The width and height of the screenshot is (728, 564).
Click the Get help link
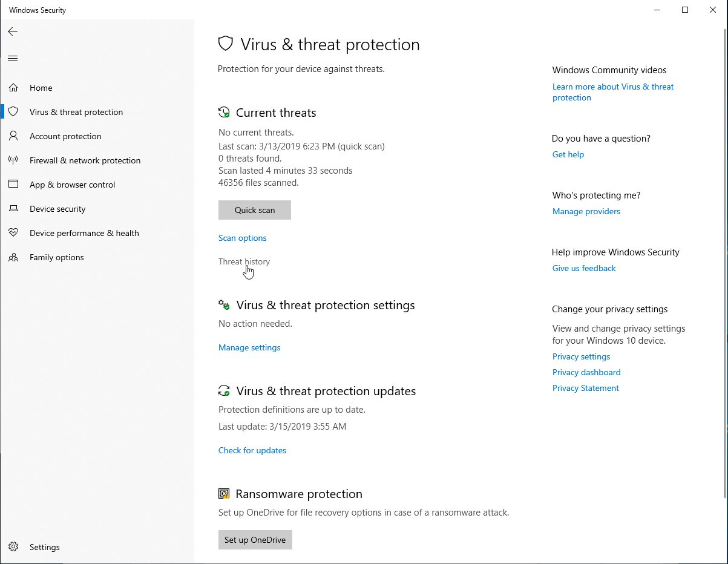tap(568, 154)
